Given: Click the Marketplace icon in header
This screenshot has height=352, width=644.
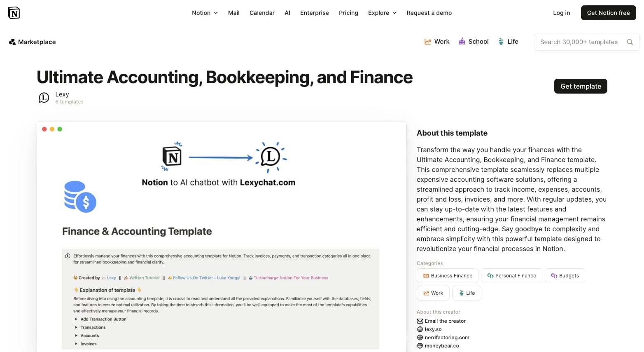Looking at the screenshot, I should click(12, 42).
